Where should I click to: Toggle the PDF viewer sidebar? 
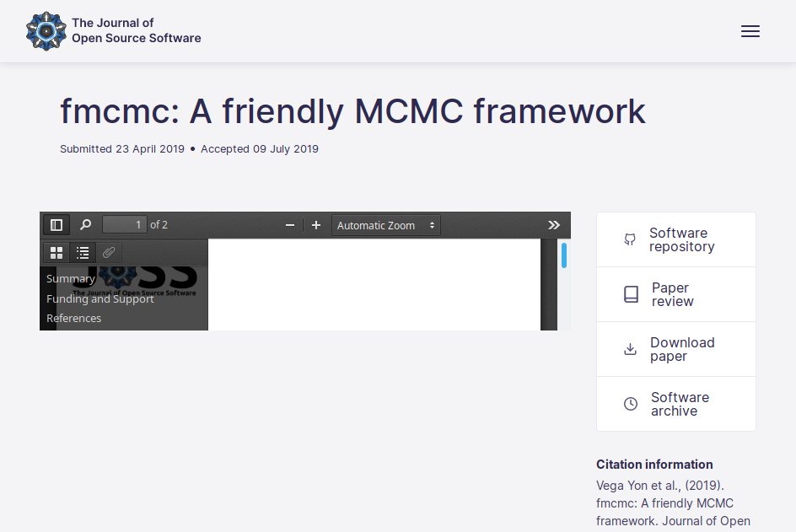tap(56, 225)
